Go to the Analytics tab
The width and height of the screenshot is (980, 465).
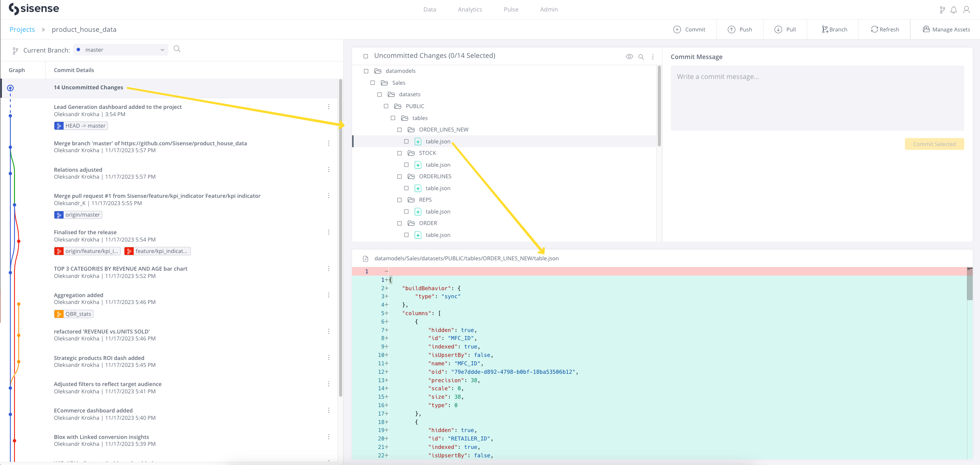(470, 10)
